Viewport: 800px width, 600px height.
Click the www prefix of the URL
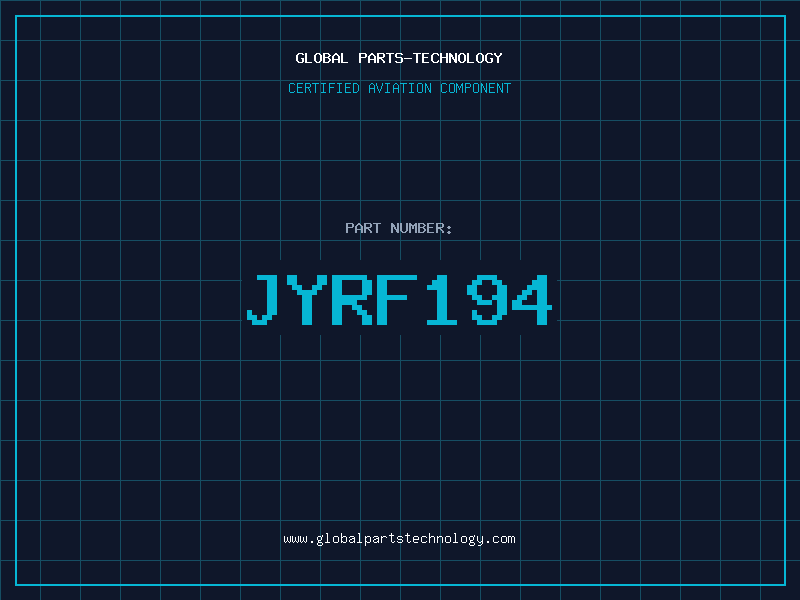pyautogui.click(x=295, y=539)
